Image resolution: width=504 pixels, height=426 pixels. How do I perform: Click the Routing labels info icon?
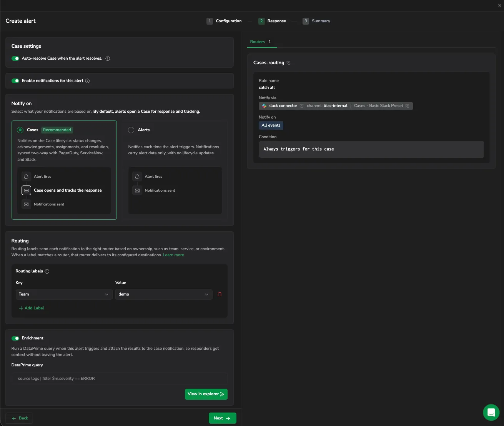47,271
